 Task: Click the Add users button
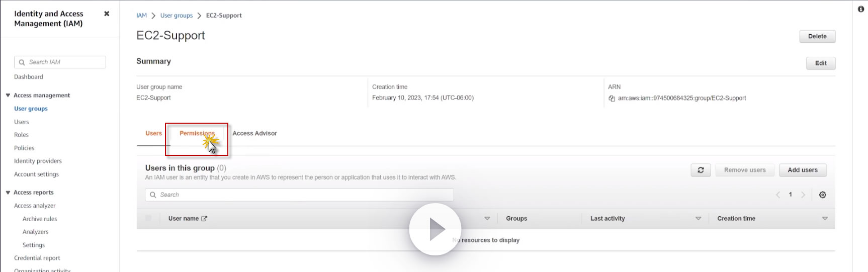(x=803, y=170)
